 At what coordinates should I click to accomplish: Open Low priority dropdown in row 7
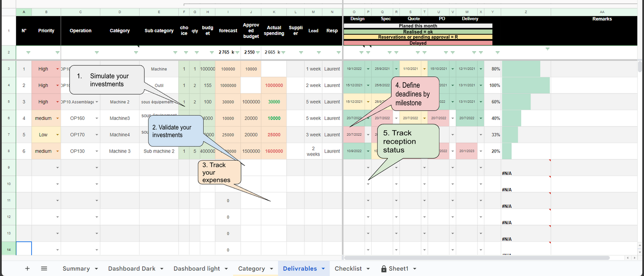(x=57, y=135)
